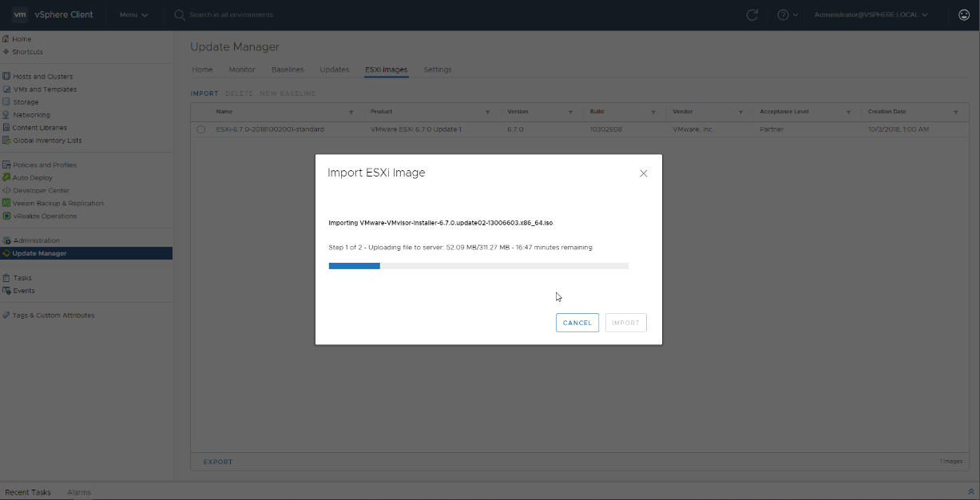Switch to the Monitor tab
This screenshot has height=500, width=980.
(x=242, y=69)
